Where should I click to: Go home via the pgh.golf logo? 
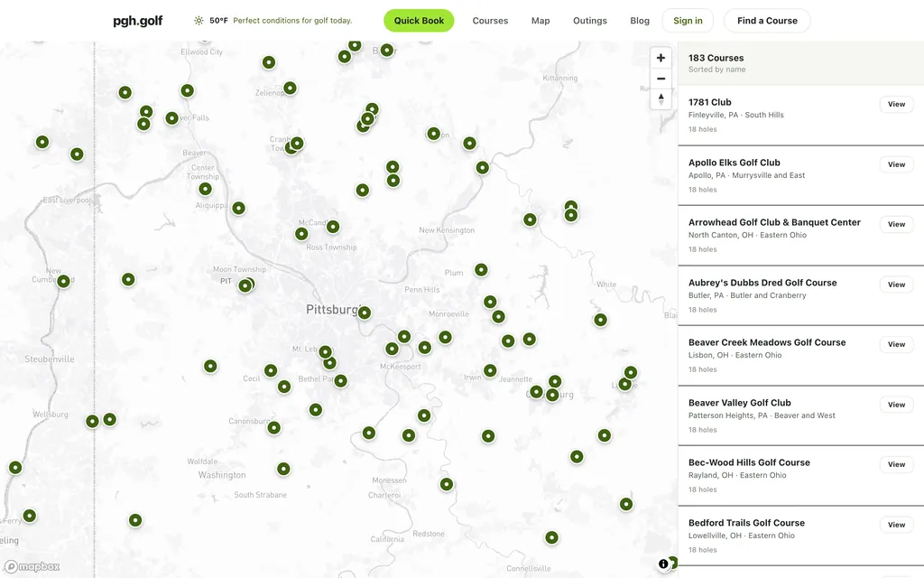pyautogui.click(x=138, y=21)
